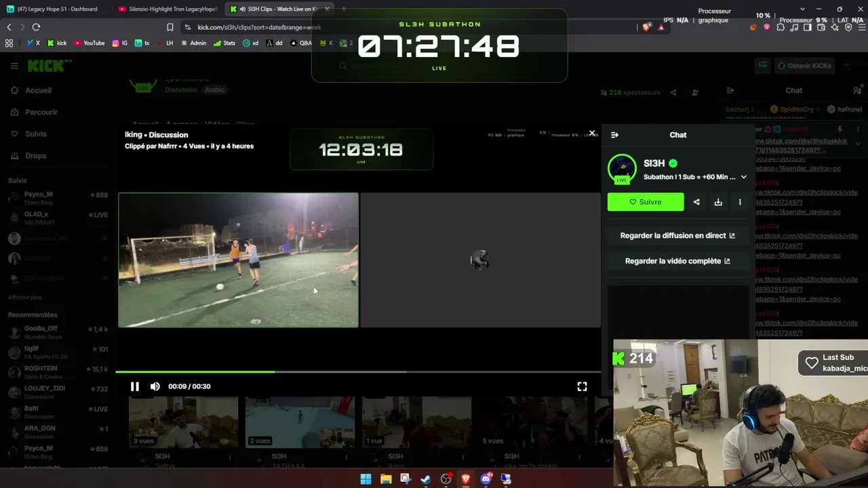This screenshot has height=488, width=868.
Task: Collapse the clip chat panel
Action: click(x=614, y=135)
